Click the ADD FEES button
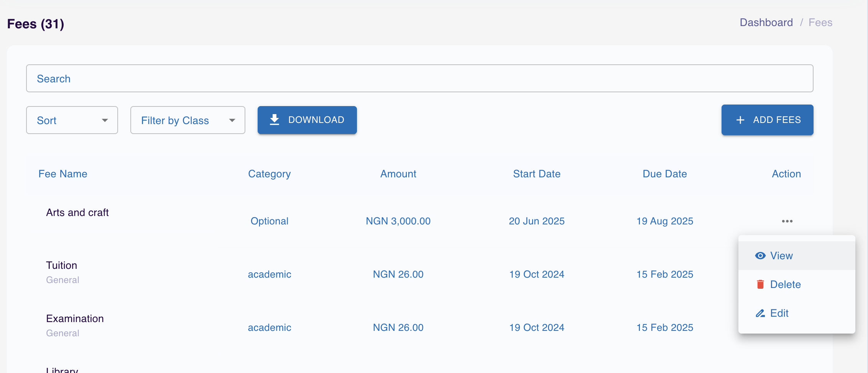Image resolution: width=868 pixels, height=373 pixels. tap(767, 120)
